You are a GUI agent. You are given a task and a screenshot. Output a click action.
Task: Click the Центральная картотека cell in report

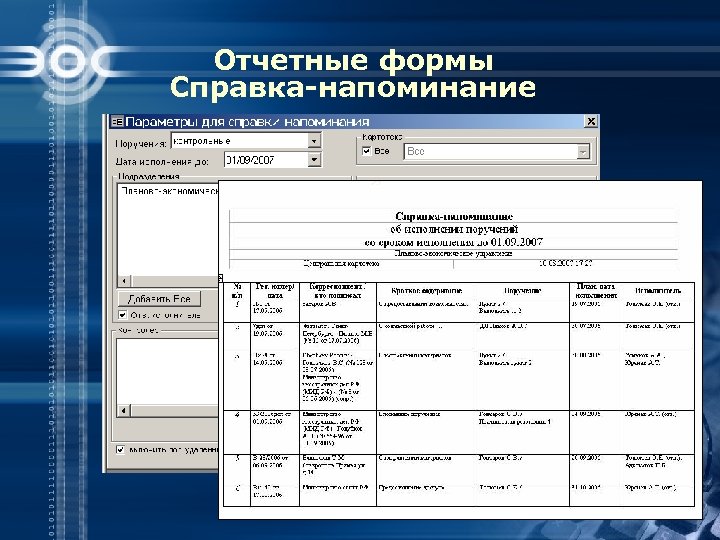click(x=342, y=264)
